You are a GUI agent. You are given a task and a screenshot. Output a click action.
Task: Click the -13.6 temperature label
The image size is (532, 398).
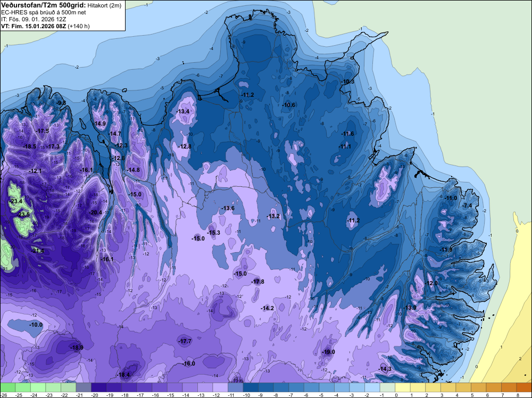pyautogui.click(x=228, y=208)
